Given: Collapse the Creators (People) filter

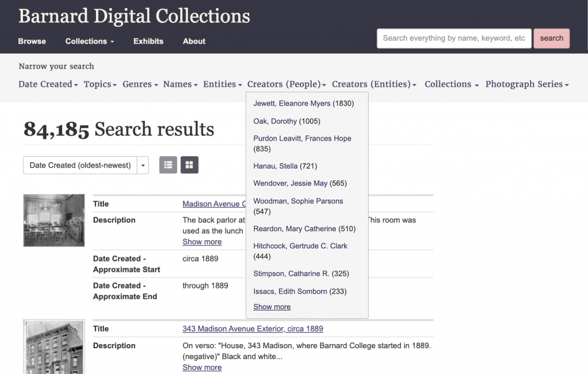Looking at the screenshot, I should [287, 84].
